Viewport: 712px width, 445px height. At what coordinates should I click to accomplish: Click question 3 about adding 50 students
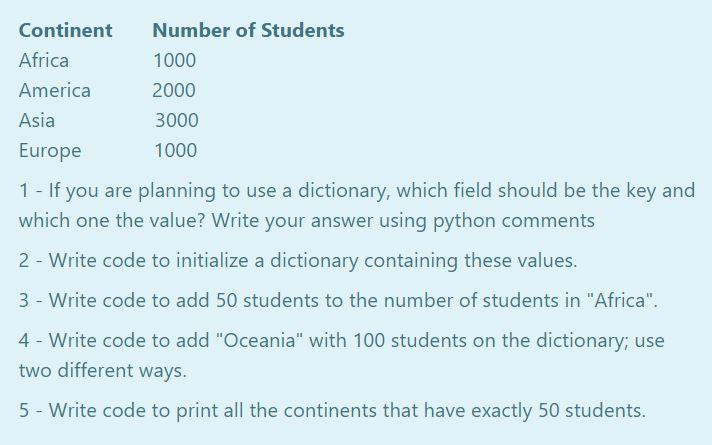(338, 300)
